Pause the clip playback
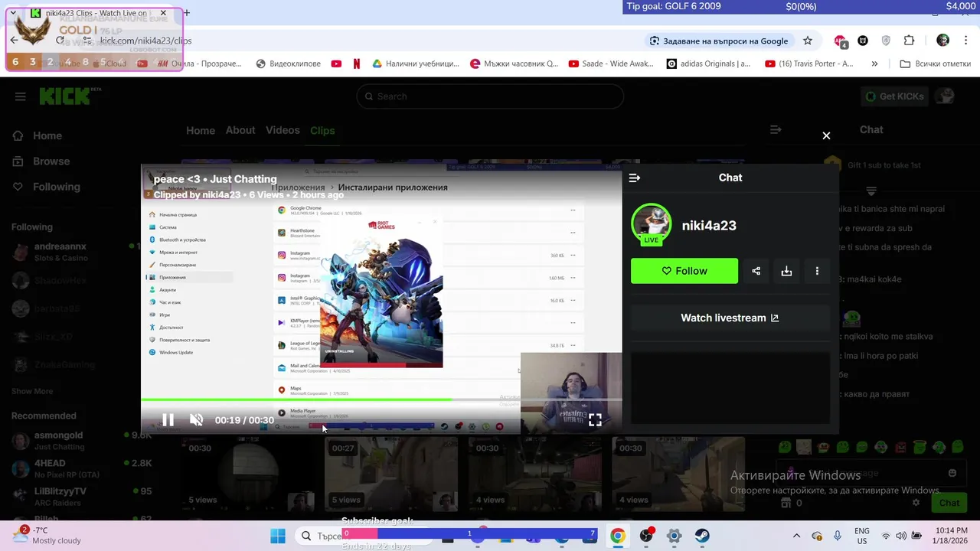The width and height of the screenshot is (980, 551). 168,419
